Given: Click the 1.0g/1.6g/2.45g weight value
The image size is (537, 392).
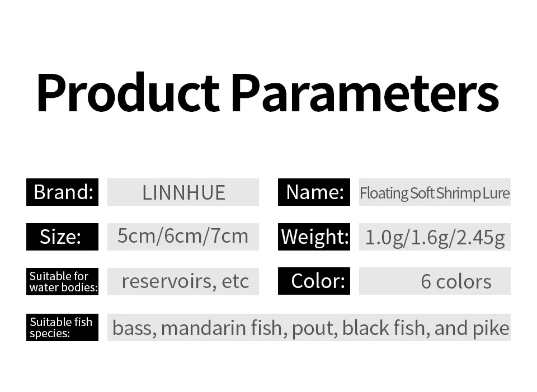Looking at the screenshot, I should (x=435, y=237).
